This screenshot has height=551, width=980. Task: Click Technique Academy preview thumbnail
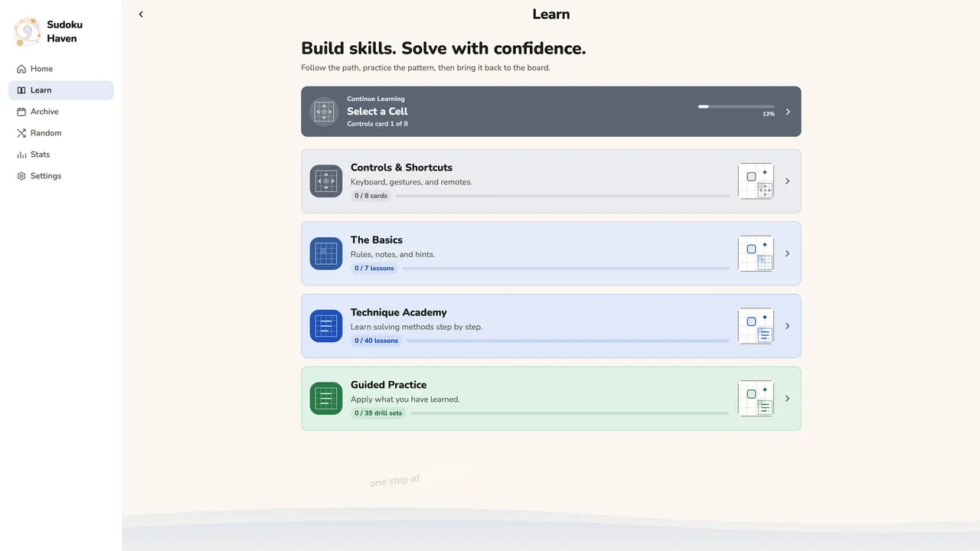tap(756, 326)
